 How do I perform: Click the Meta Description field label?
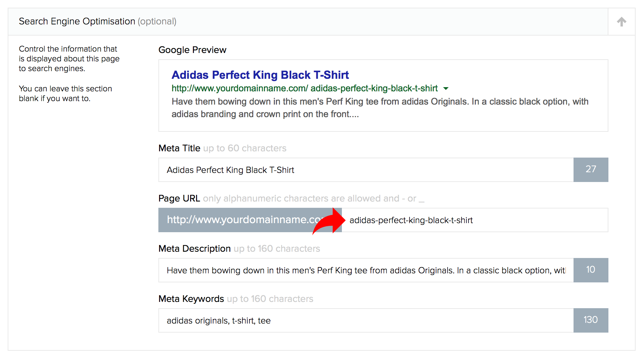tap(195, 249)
